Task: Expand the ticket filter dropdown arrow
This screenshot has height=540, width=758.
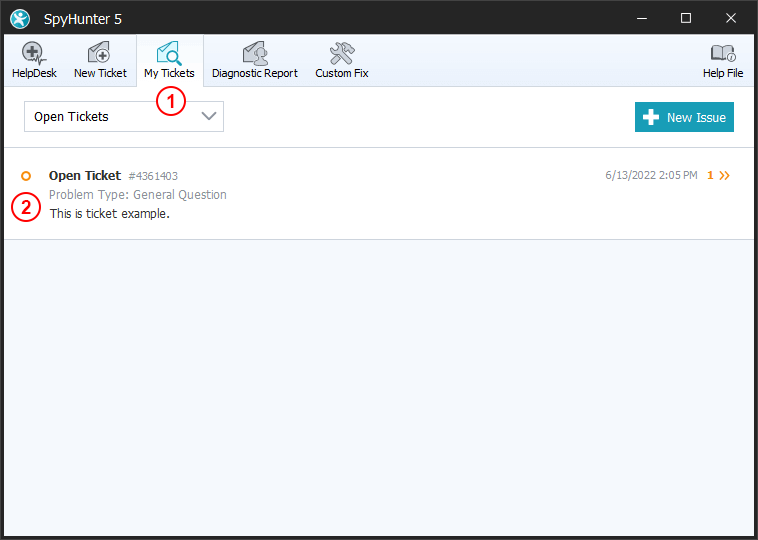Action: click(x=209, y=117)
